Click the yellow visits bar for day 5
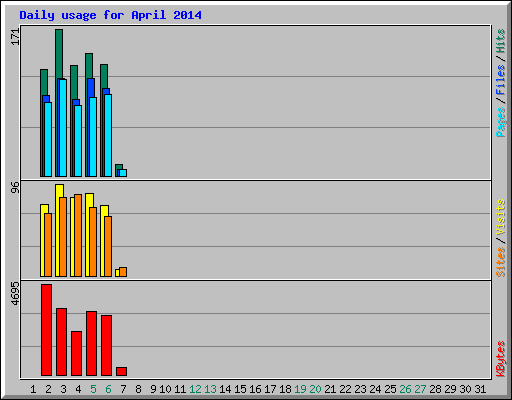 click(88, 235)
